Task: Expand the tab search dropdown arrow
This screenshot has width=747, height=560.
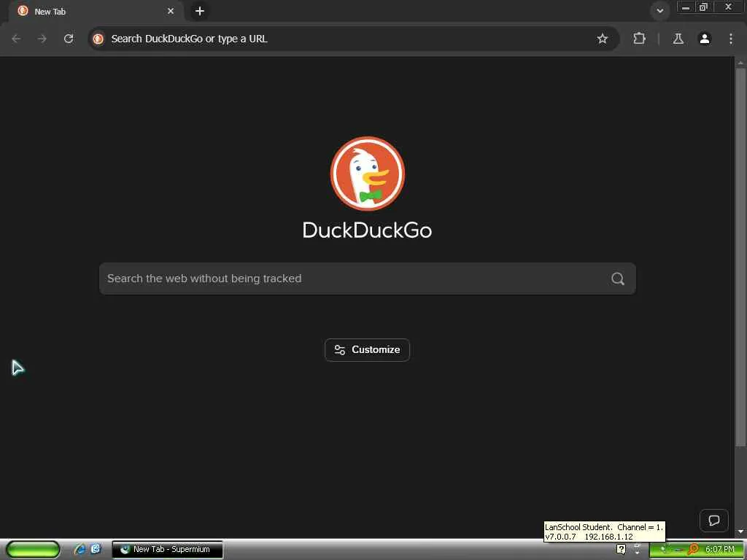Action: pyautogui.click(x=659, y=10)
